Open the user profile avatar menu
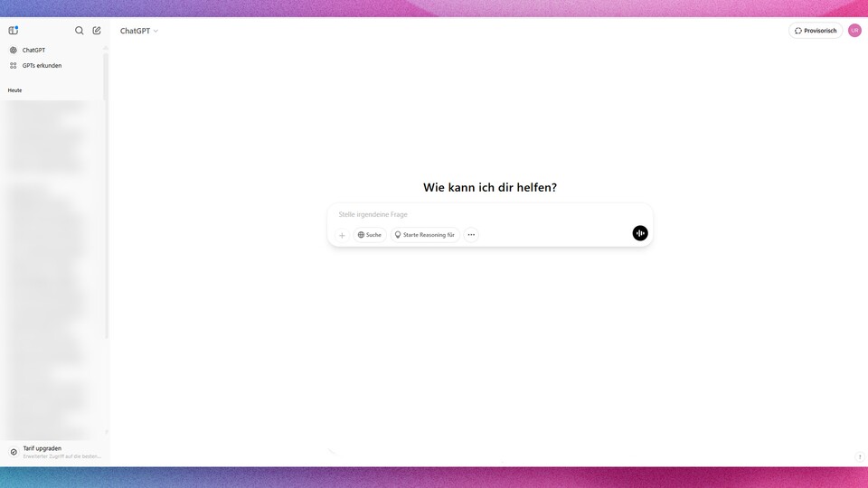868x488 pixels. tap(854, 31)
